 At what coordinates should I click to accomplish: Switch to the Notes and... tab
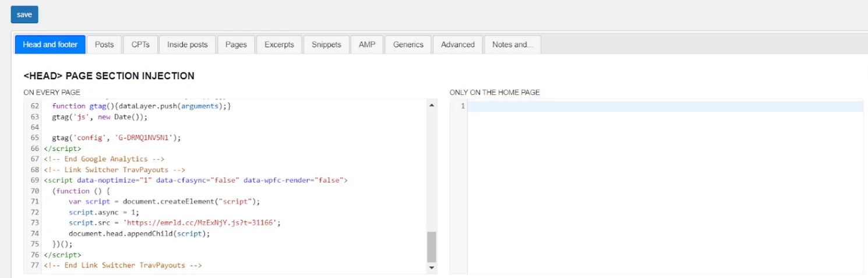pyautogui.click(x=512, y=44)
